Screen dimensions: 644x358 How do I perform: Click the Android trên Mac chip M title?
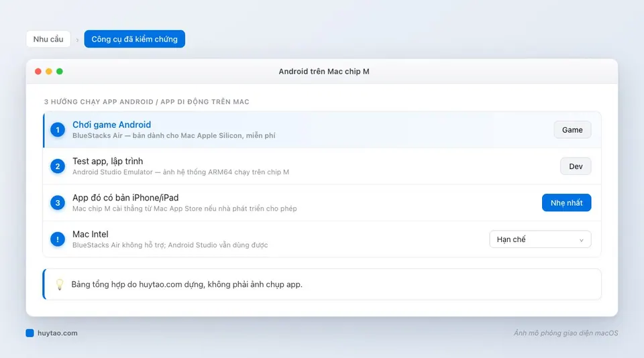click(x=324, y=72)
